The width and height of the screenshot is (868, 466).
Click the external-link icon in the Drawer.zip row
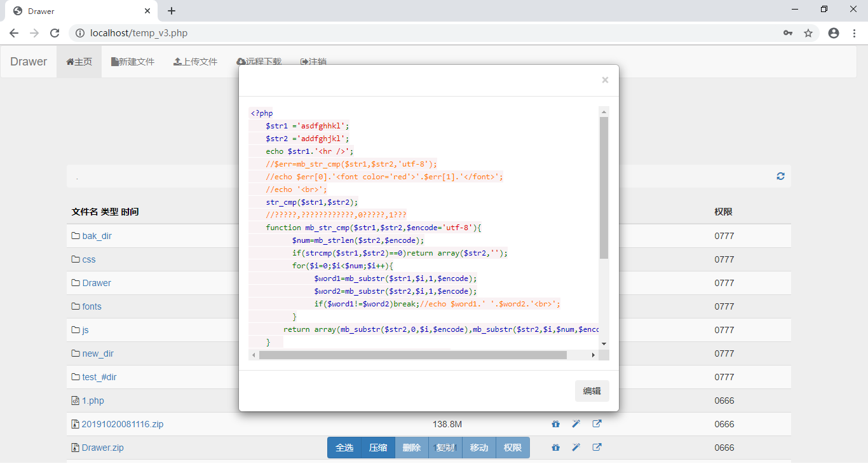597,448
